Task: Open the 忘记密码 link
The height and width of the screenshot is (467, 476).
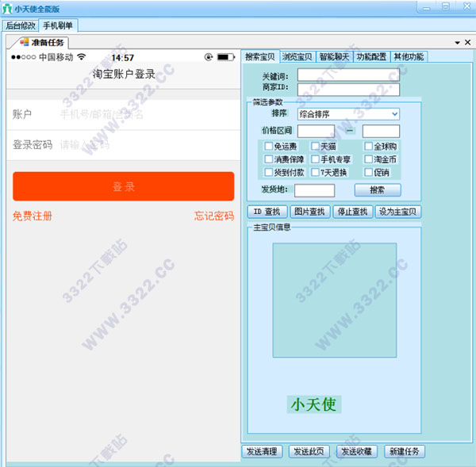Action: pos(214,216)
